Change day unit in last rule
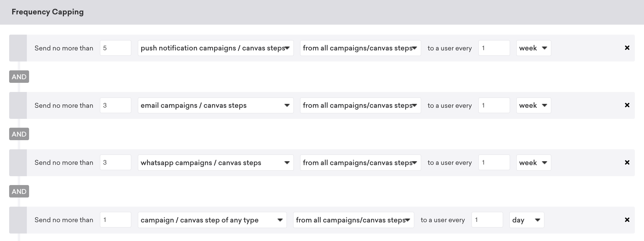 pyautogui.click(x=527, y=220)
